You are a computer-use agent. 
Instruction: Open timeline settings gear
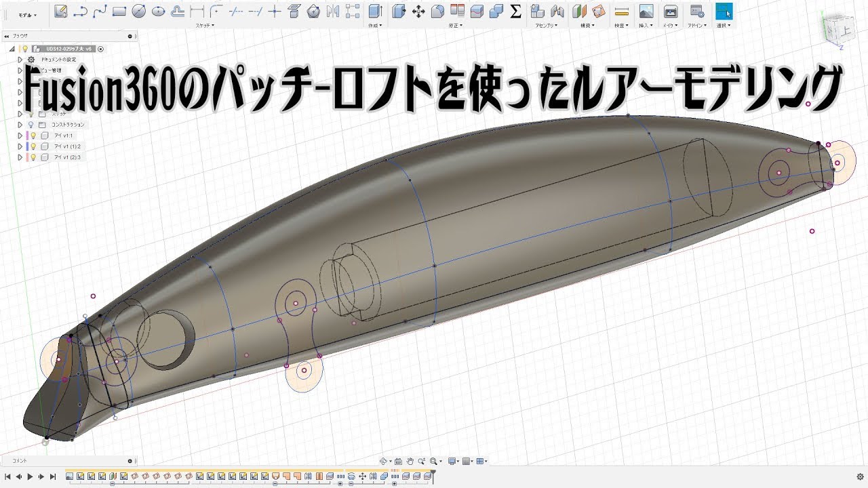pos(860,476)
